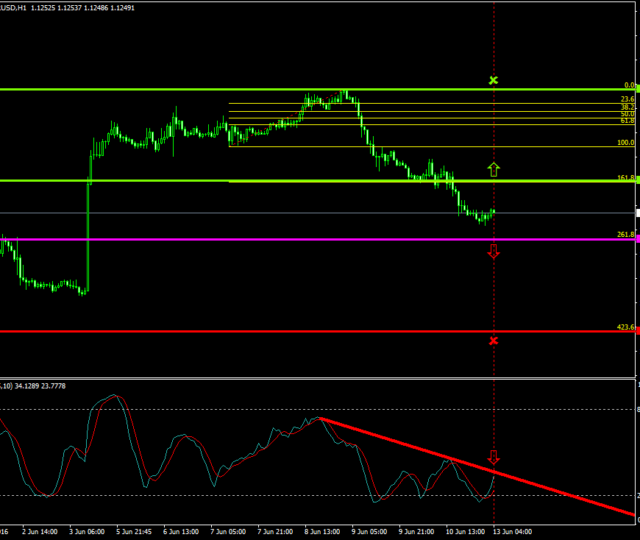This screenshot has width=640, height=540.
Task: Select the magenta horizontal line
Action: pyautogui.click(x=300, y=239)
